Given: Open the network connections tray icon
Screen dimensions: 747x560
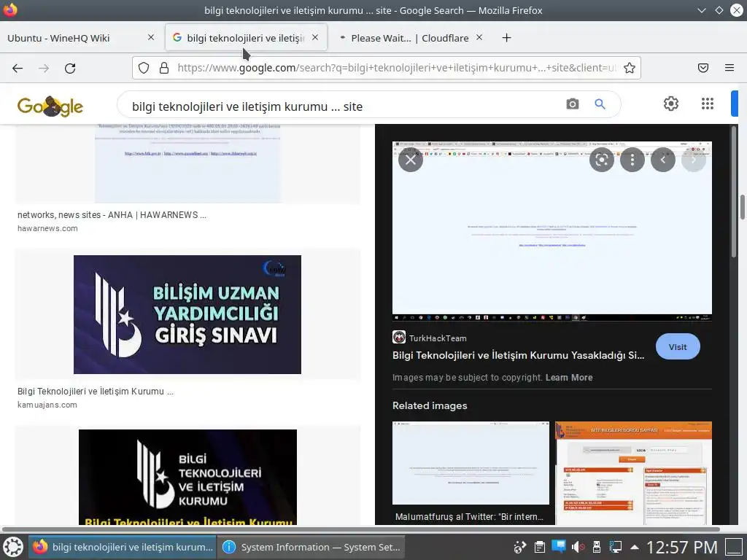Looking at the screenshot, I should (x=616, y=547).
